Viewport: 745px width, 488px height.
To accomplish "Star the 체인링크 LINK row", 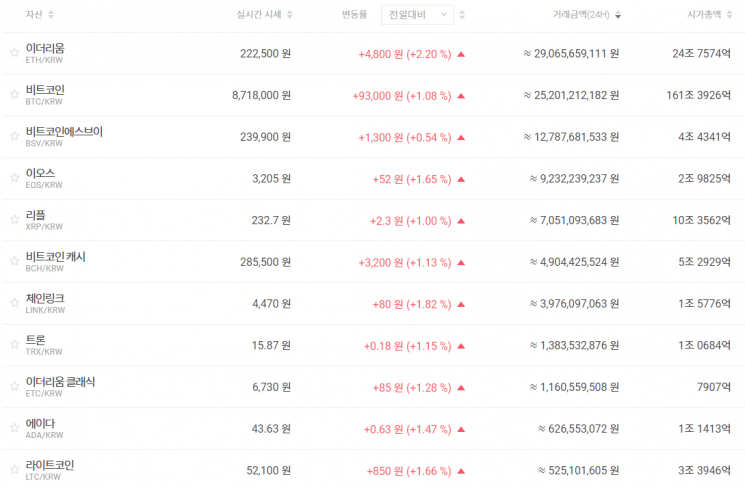I will [15, 303].
